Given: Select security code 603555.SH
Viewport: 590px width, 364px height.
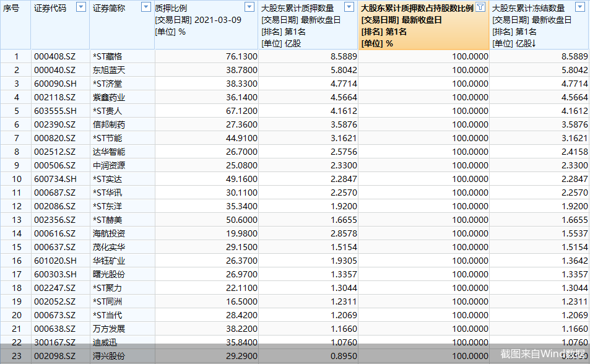Looking at the screenshot, I should pyautogui.click(x=55, y=111).
